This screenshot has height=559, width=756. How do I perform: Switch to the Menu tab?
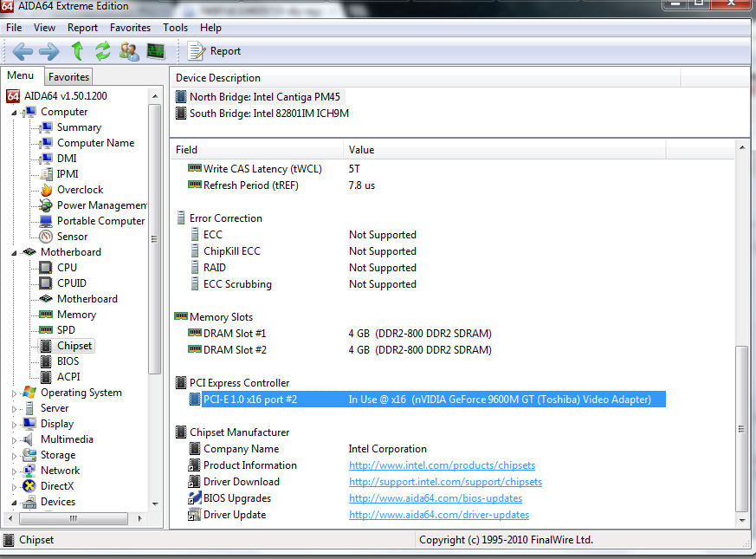[x=20, y=75]
